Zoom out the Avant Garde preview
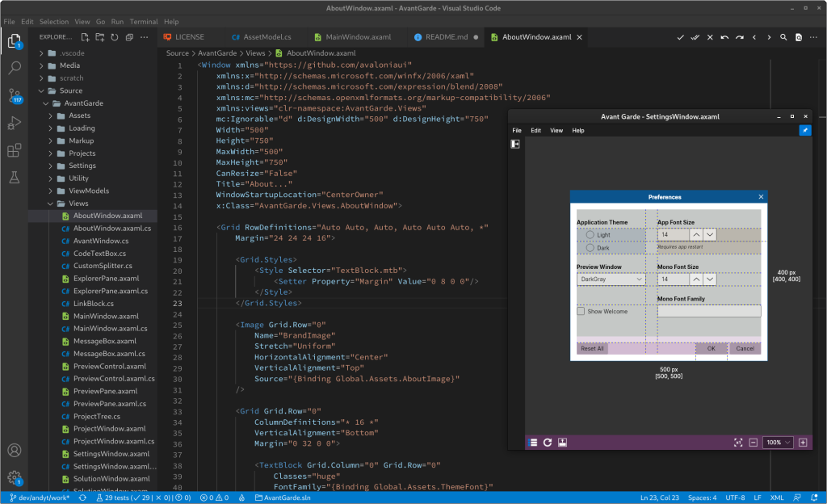This screenshot has width=827, height=504. (754, 443)
